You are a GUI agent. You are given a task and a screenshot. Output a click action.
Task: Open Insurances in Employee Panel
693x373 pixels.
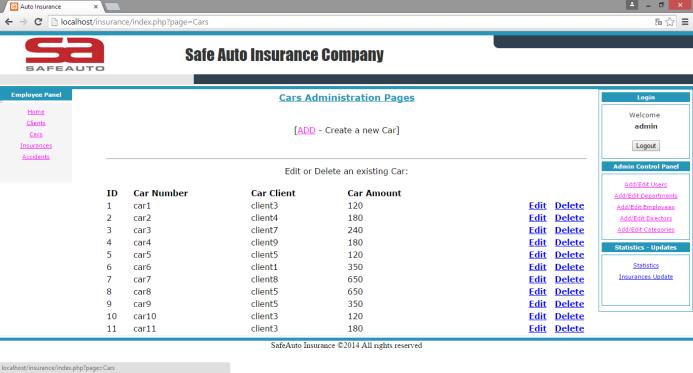point(36,145)
